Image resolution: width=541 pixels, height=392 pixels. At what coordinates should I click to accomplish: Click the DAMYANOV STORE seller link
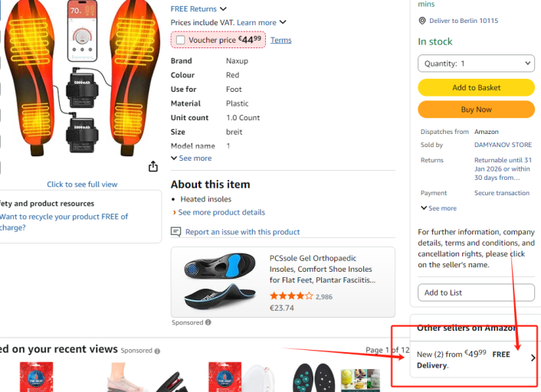[503, 145]
